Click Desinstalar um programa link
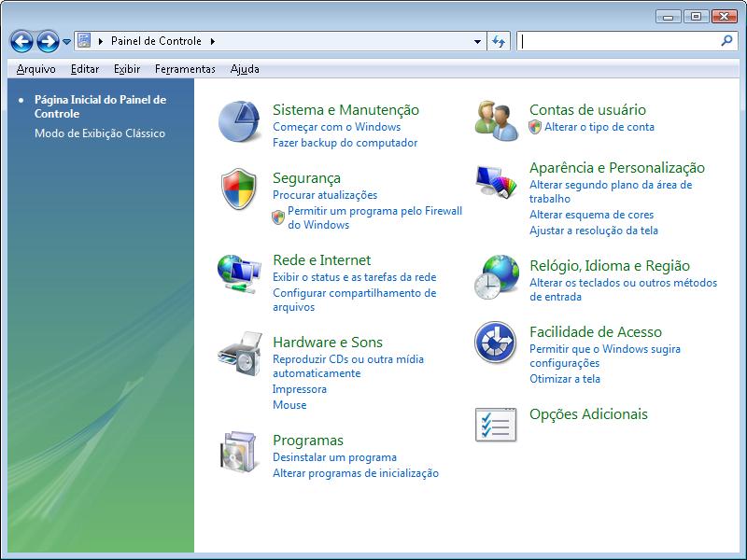 coord(334,457)
